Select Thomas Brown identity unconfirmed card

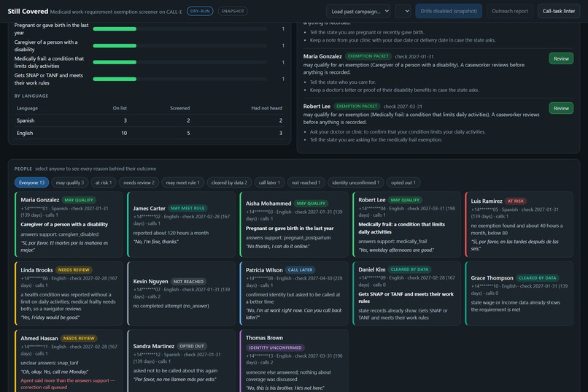(294, 361)
